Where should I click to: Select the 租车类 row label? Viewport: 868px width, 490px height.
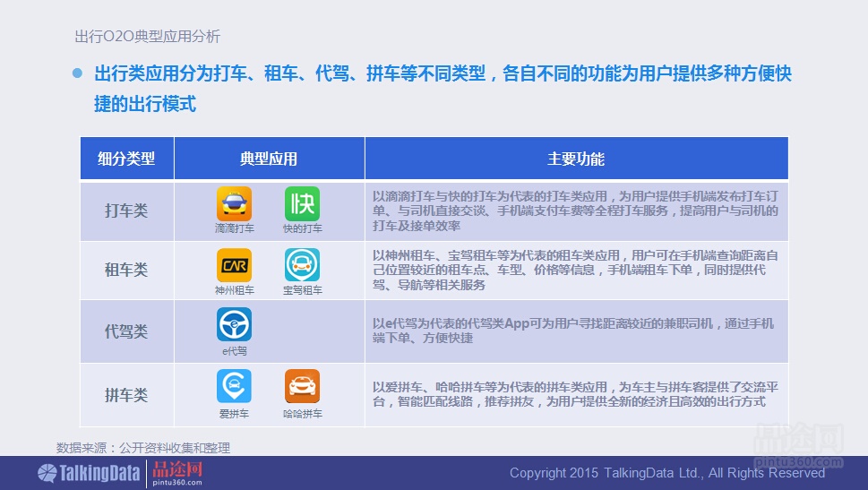click(x=127, y=270)
